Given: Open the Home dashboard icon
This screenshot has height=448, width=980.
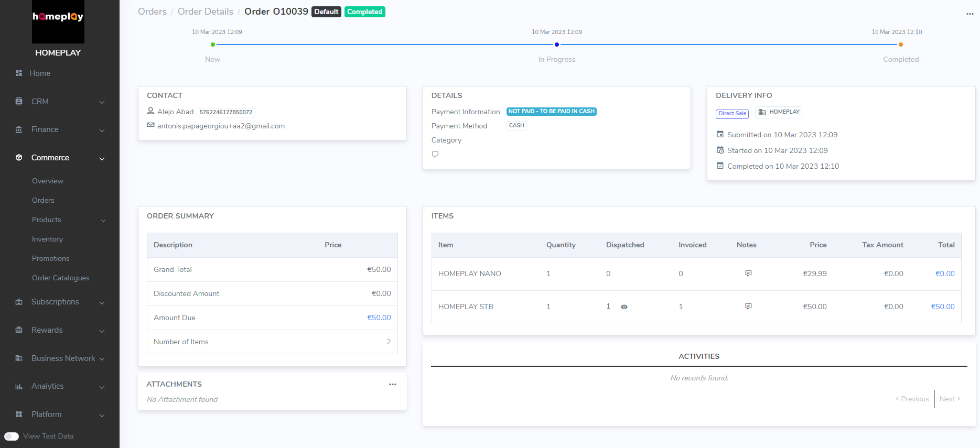Looking at the screenshot, I should [x=19, y=73].
